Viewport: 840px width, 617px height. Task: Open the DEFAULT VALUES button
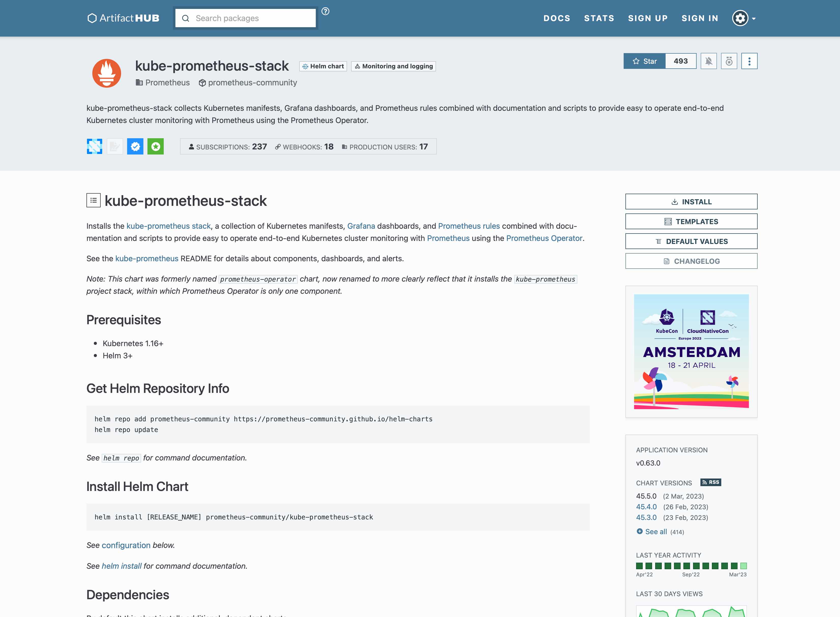691,241
